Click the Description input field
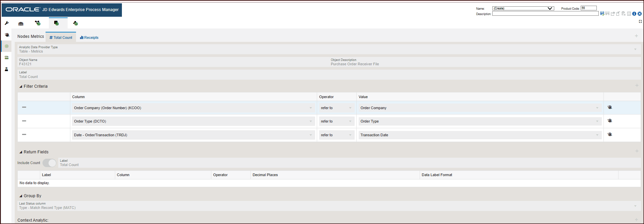 (x=545, y=14)
